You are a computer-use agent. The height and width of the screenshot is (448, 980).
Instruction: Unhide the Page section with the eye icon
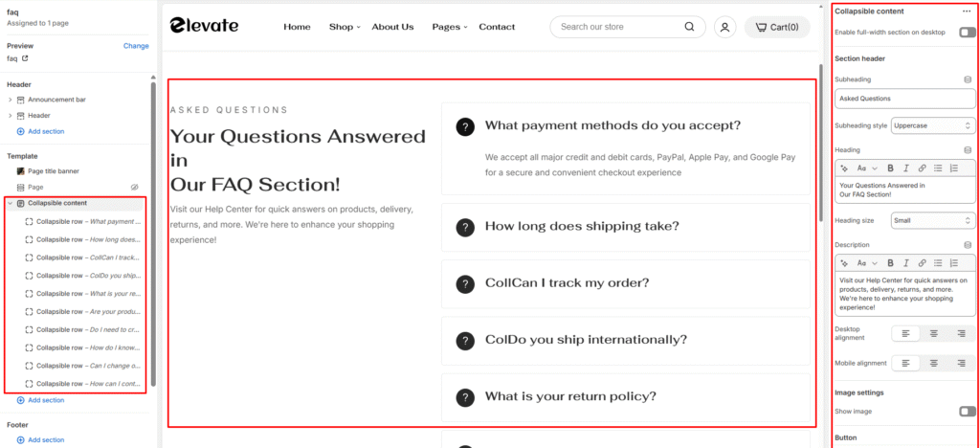pos(134,187)
